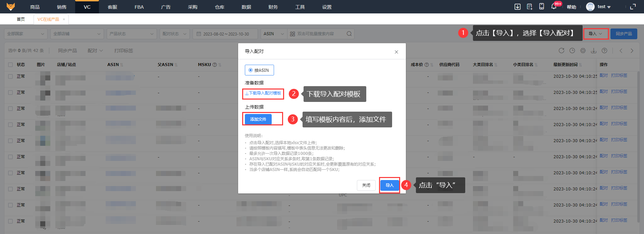Open the task list icon in top bar
This screenshot has height=234, width=644.
click(530, 7)
